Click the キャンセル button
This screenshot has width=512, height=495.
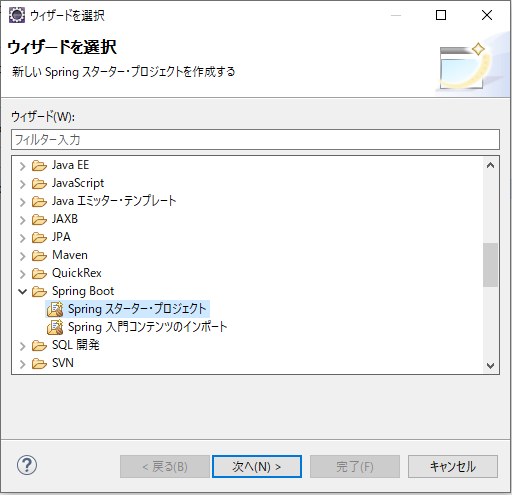453,466
